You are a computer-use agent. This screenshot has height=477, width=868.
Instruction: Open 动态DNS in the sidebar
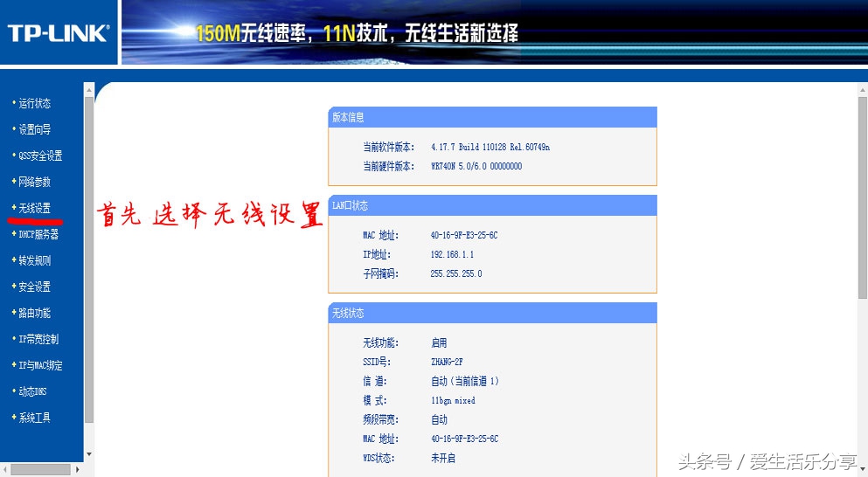pyautogui.click(x=32, y=391)
